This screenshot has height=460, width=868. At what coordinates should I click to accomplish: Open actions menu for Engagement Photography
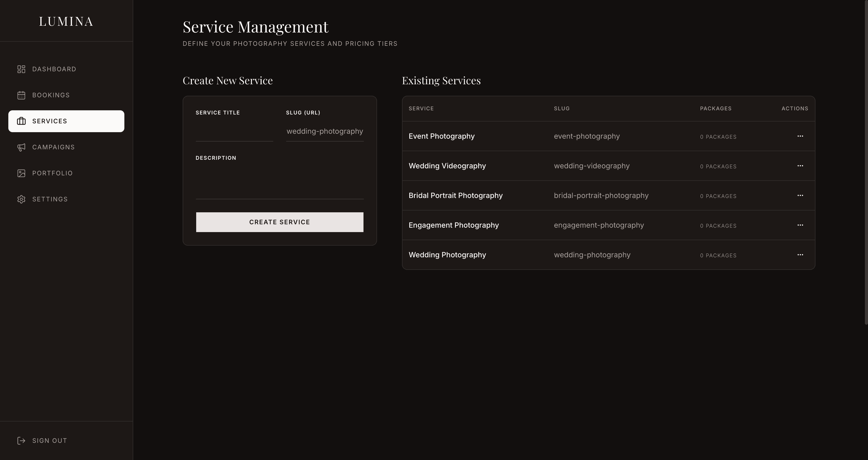pos(800,225)
